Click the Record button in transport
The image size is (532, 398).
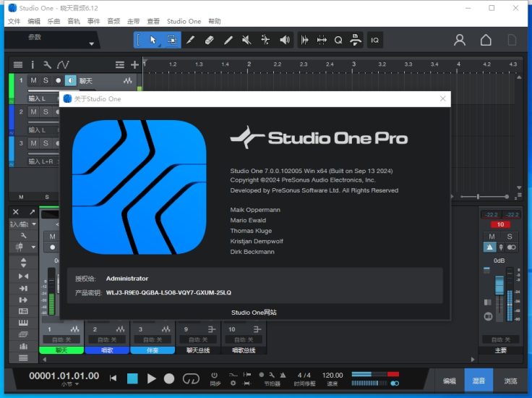[169, 378]
